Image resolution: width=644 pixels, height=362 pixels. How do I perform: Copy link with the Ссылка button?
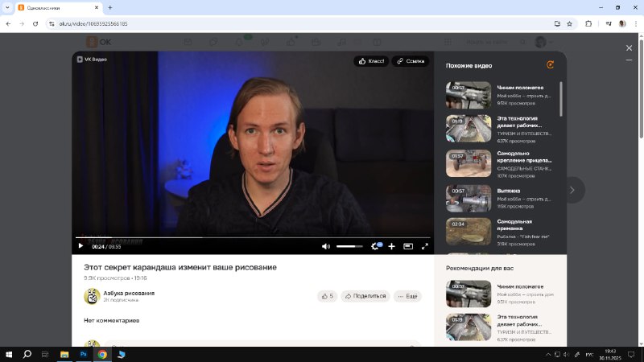(x=411, y=61)
